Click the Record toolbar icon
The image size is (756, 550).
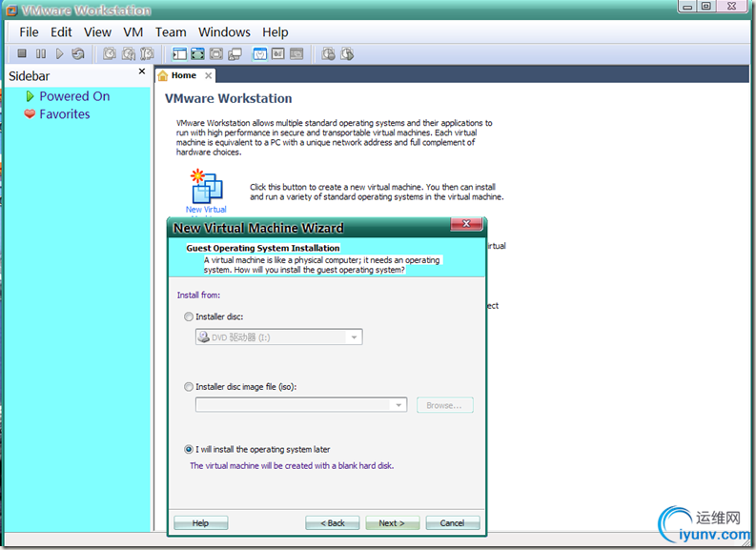[328, 53]
